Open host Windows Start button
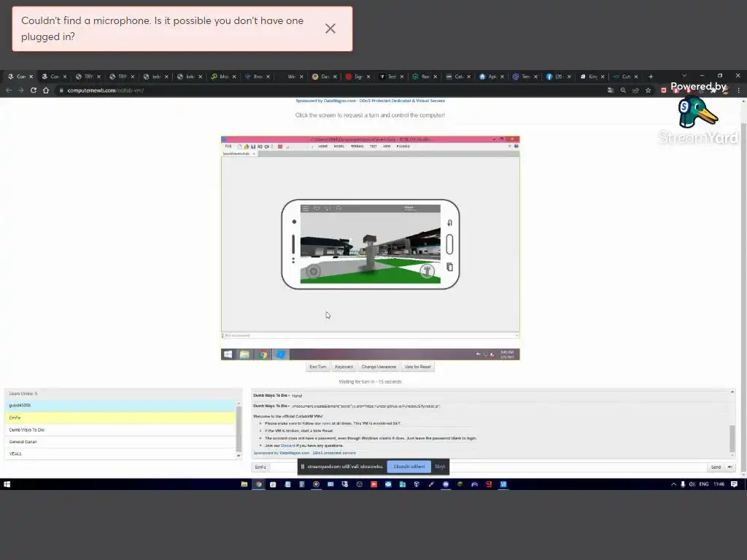This screenshot has height=560, width=747. click(x=7, y=484)
